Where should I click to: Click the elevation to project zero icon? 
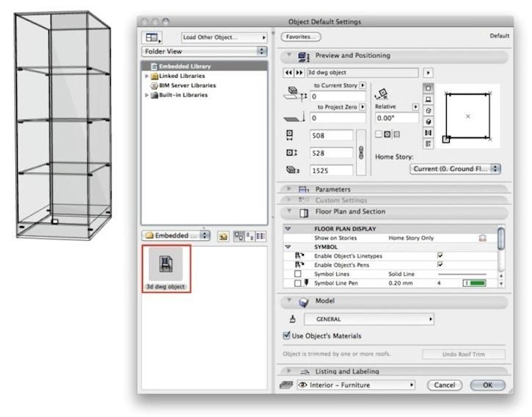point(294,117)
